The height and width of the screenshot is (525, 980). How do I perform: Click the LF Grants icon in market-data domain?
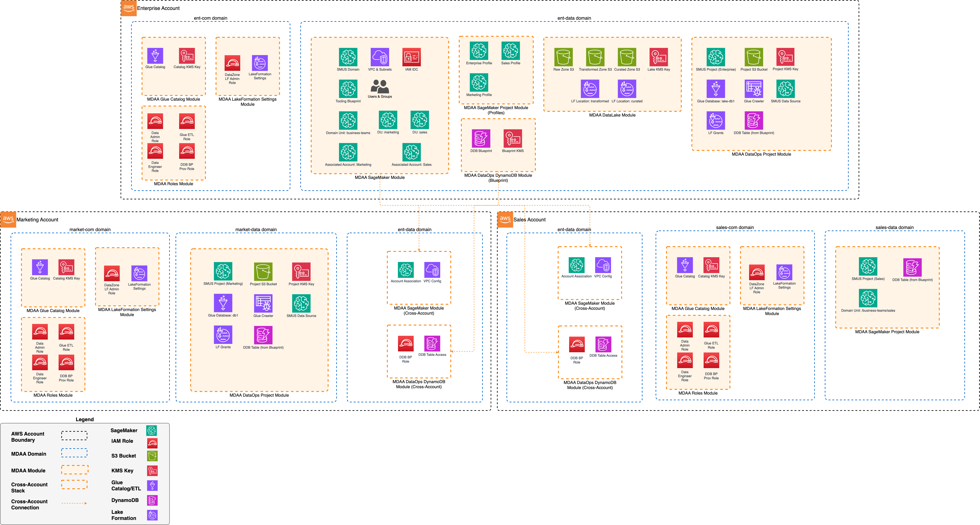coord(224,335)
